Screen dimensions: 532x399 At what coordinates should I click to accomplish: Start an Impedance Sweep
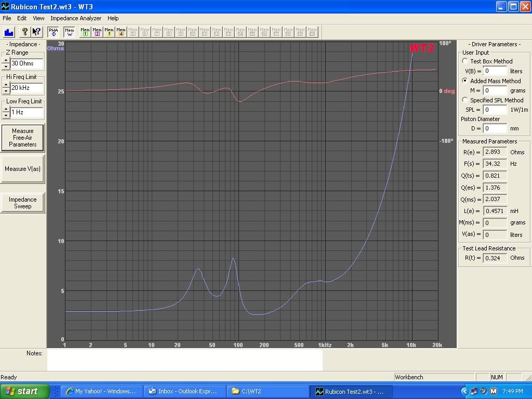pos(22,203)
